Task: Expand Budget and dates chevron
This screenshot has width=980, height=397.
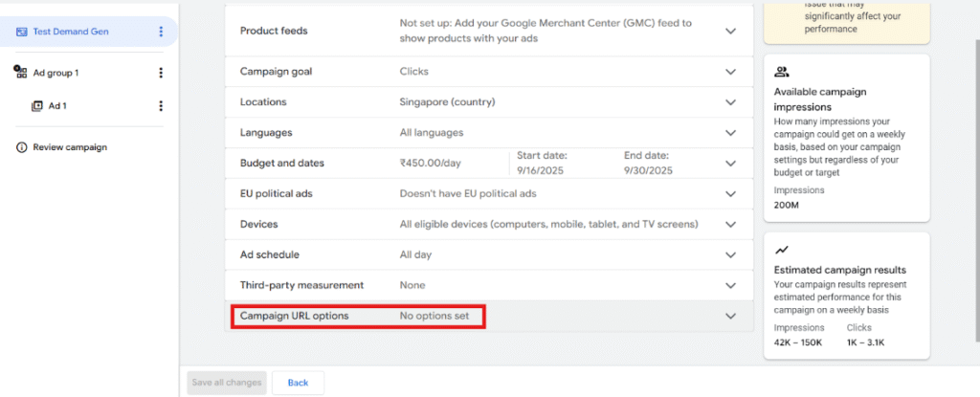Action: click(731, 164)
